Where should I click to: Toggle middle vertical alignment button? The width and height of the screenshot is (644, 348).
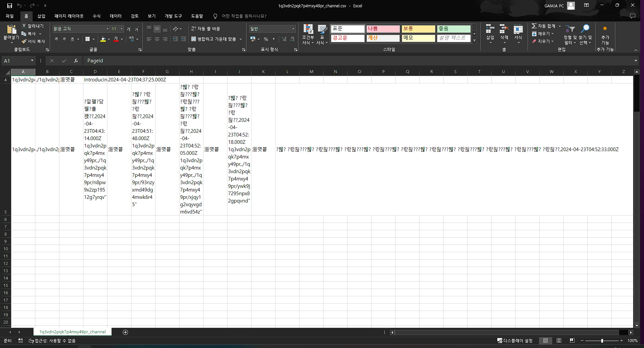pyautogui.click(x=157, y=29)
